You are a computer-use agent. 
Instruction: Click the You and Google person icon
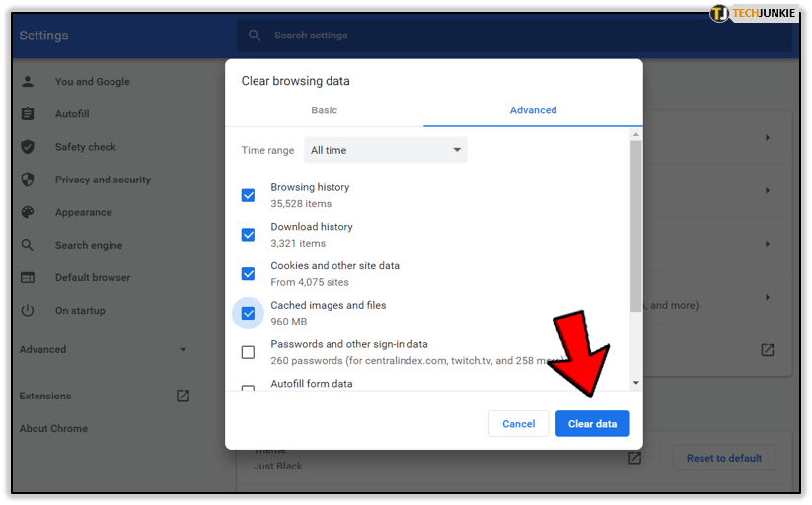click(x=28, y=82)
